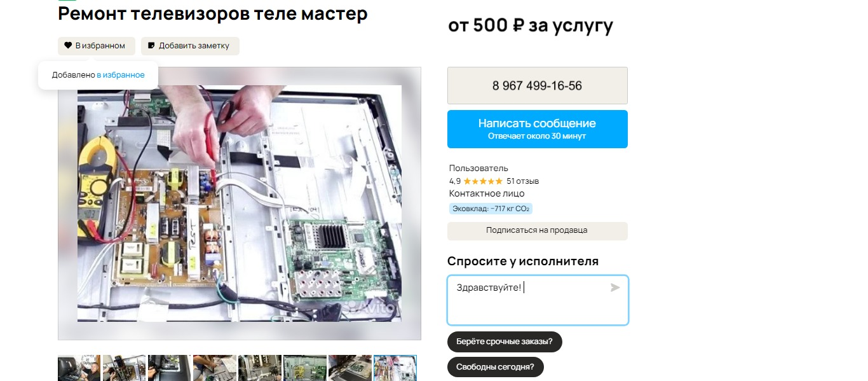Select the Свободны сегодня? suggestion chip
Image resolution: width=868 pixels, height=381 pixels.
(x=495, y=367)
